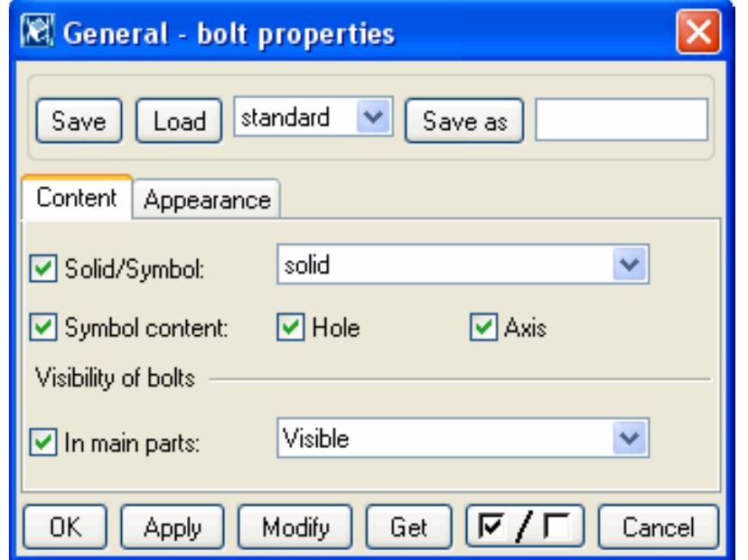Expand the Solid/Symbol dropdown showing solid
This screenshot has width=748, height=560.
pos(631,266)
